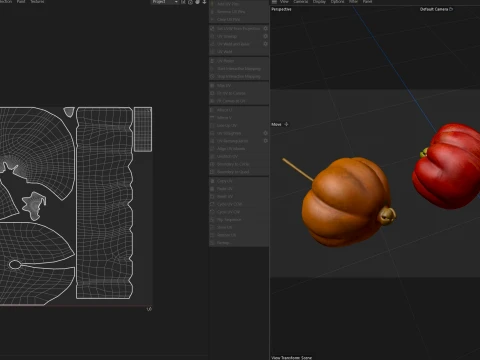Run the UV Unwrap command

tap(235, 36)
